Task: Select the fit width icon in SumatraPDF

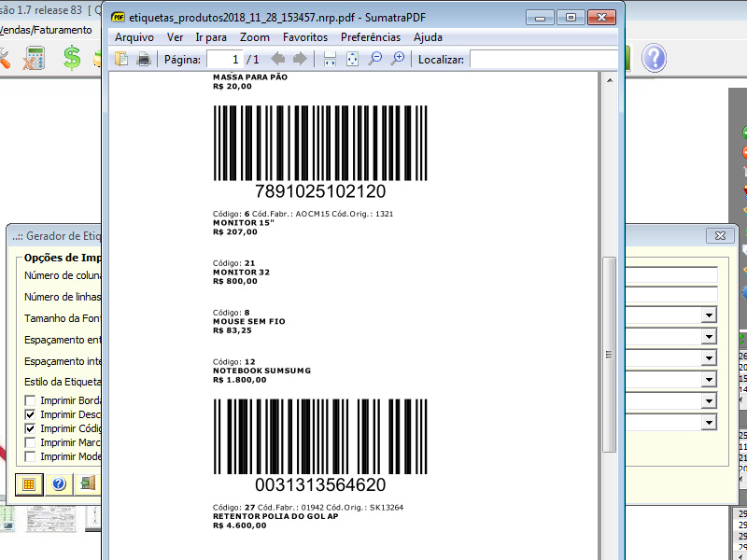Action: (330, 59)
